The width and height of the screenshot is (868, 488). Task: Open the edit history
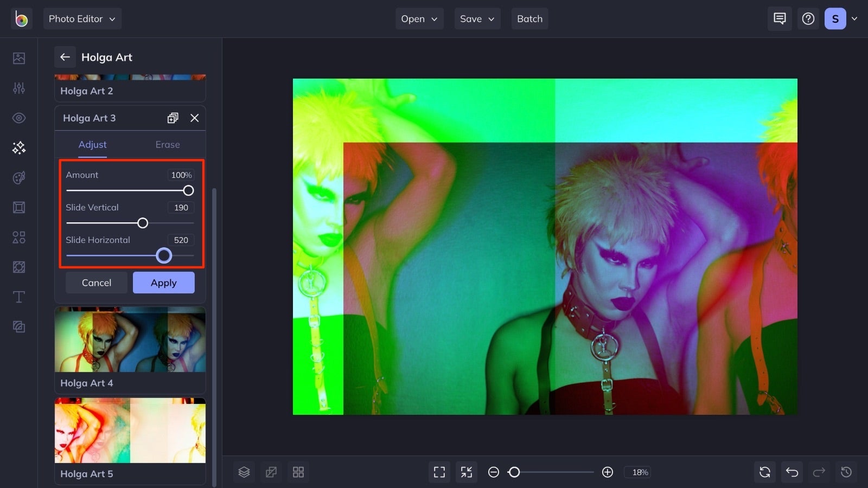click(847, 472)
